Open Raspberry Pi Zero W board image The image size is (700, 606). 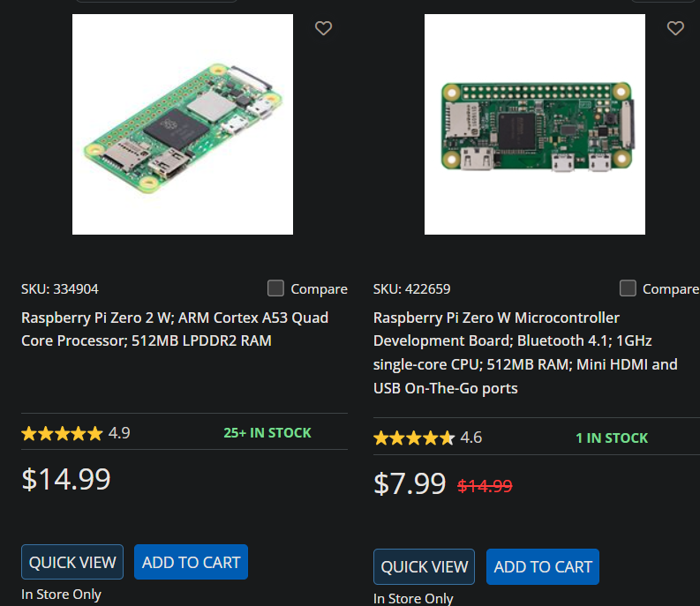[535, 124]
